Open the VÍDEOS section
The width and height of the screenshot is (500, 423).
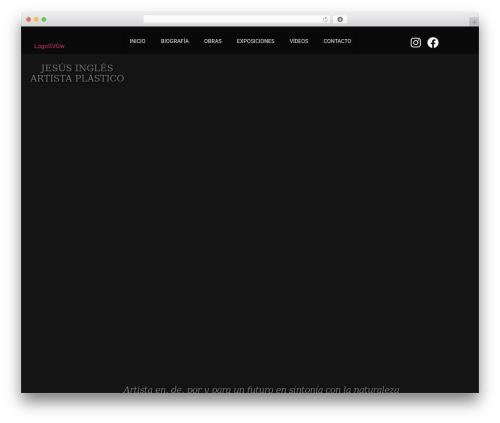pos(299,41)
